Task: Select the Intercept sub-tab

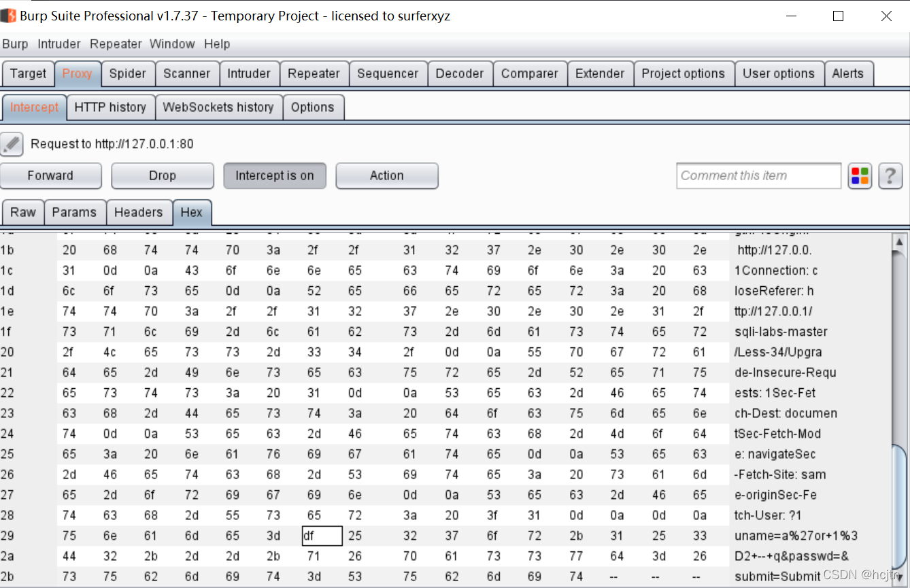Action: pos(35,107)
